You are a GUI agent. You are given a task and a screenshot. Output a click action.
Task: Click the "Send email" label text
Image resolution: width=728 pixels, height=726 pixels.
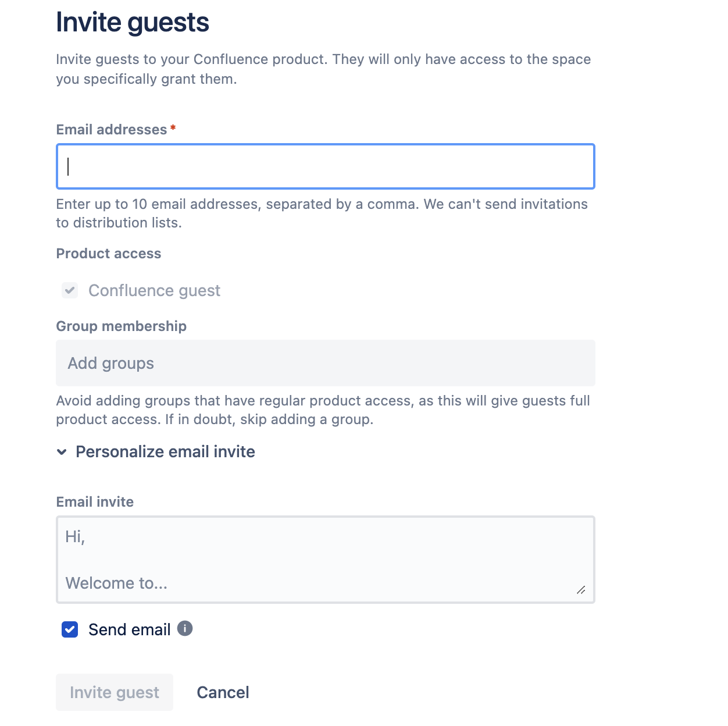click(129, 629)
